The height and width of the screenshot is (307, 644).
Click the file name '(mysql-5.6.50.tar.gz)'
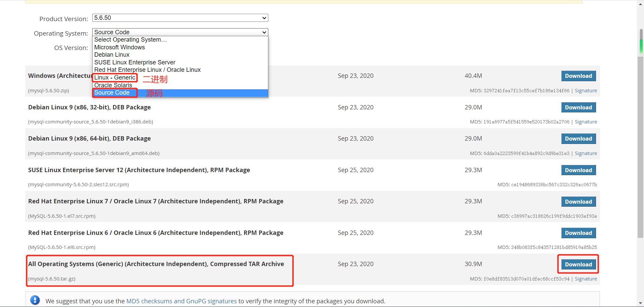[x=52, y=279]
